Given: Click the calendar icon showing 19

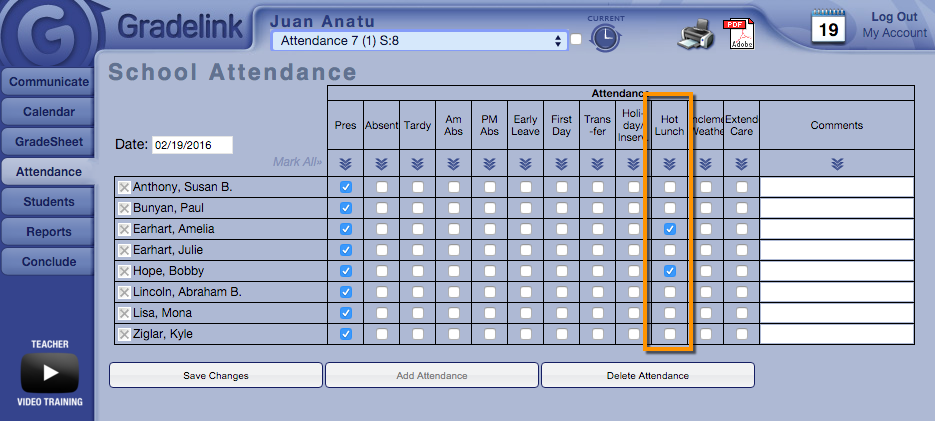Looking at the screenshot, I should pyautogui.click(x=828, y=27).
